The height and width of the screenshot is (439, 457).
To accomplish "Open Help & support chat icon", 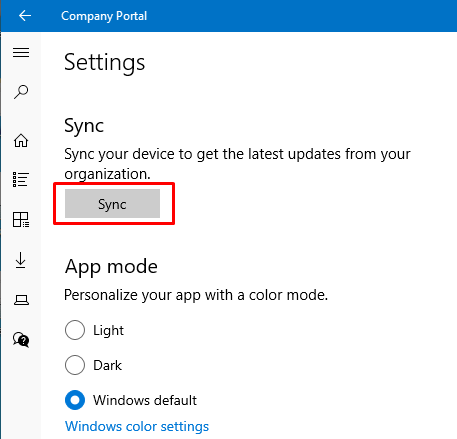I will coord(21,340).
